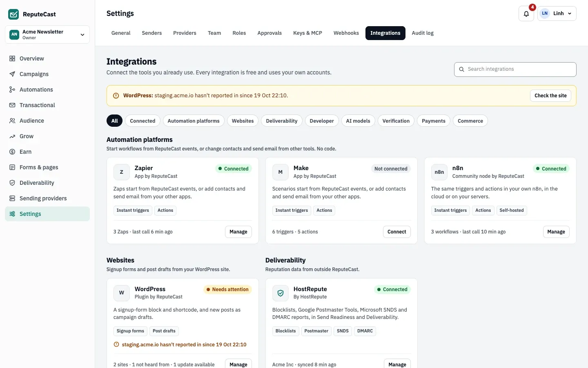Open Automations in the sidebar
588x368 pixels.
47,90
